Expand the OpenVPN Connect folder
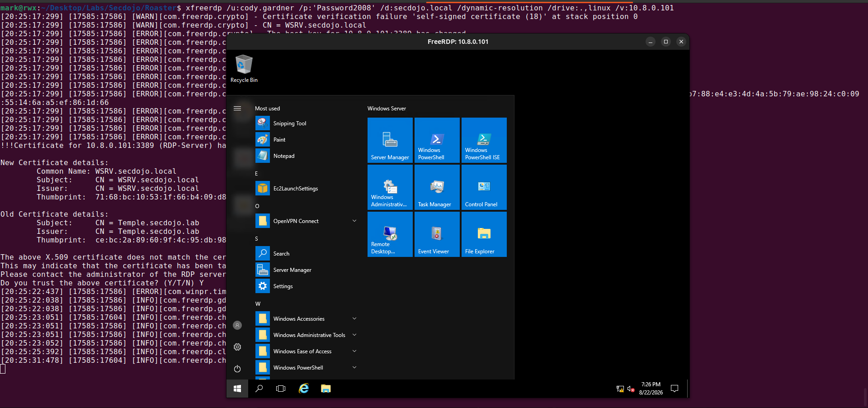The image size is (868, 408). click(x=307, y=221)
